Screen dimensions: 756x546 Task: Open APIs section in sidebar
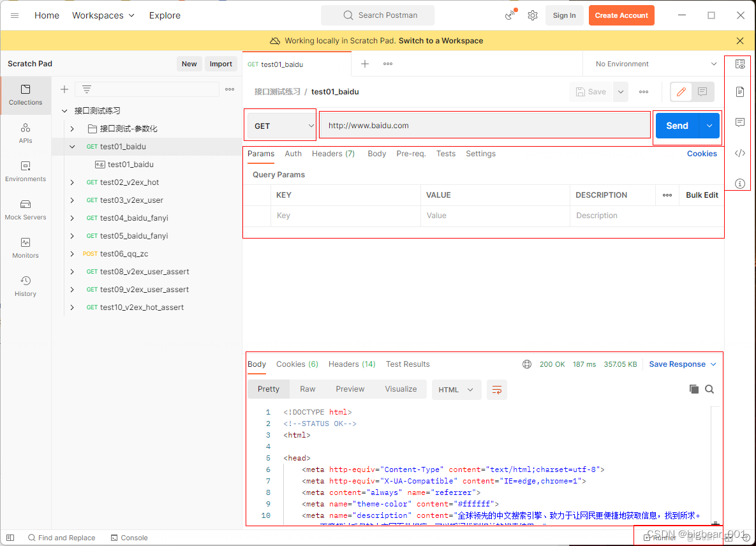[x=26, y=133]
